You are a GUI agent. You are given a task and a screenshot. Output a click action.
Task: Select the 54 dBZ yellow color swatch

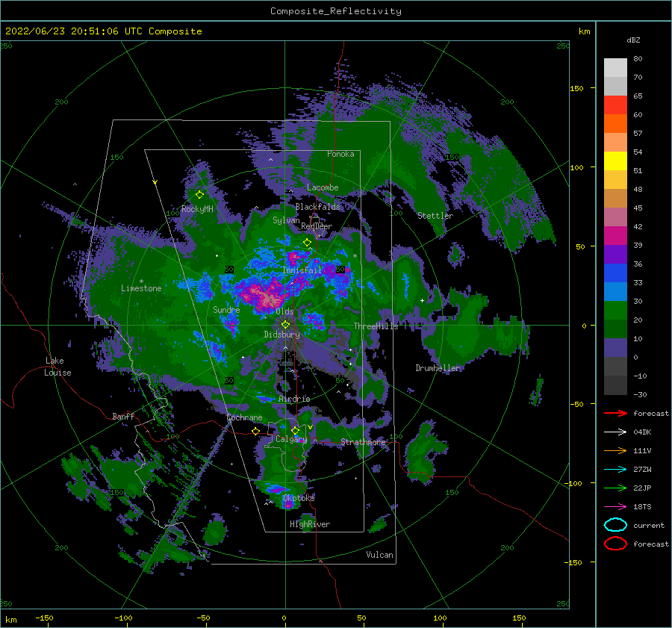coord(615,161)
